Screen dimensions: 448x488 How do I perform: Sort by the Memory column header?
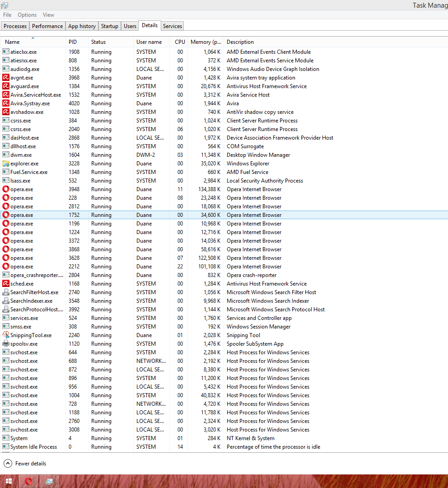(205, 42)
